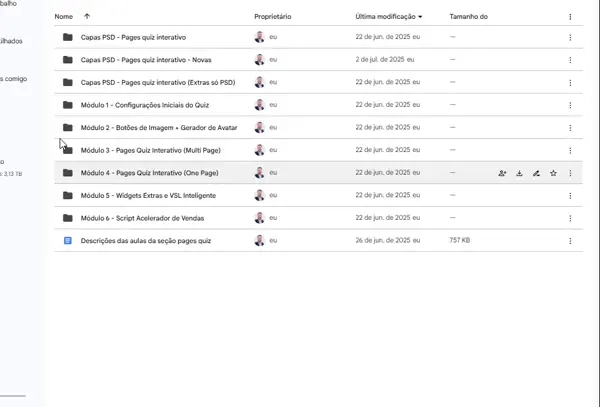
Task: Click the Nome sort arrow
Action: (x=87, y=17)
